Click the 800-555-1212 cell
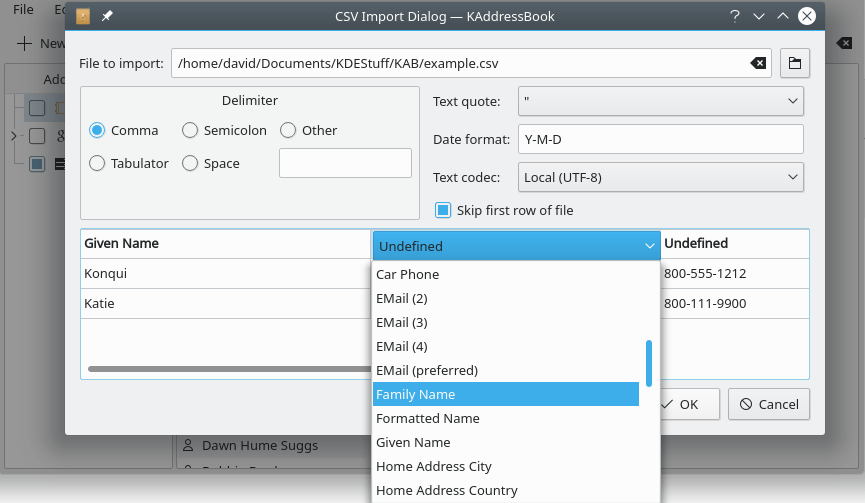This screenshot has height=503, width=865. click(734, 274)
